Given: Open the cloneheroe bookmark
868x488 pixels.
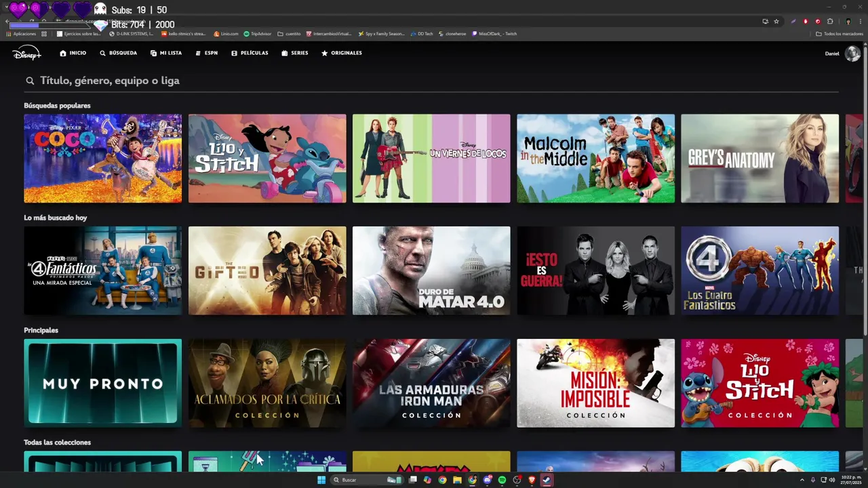Looking at the screenshot, I should tap(452, 34).
